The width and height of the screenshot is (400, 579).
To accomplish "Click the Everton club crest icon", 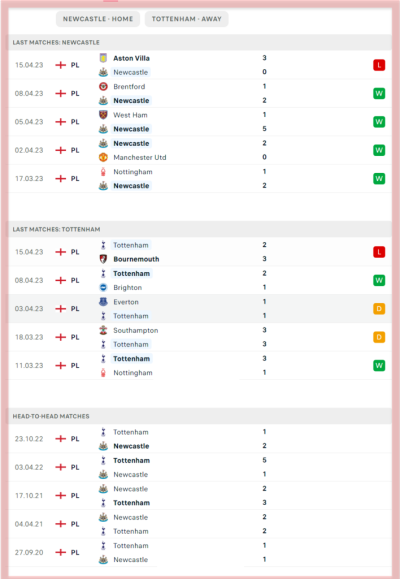I will pos(103,302).
